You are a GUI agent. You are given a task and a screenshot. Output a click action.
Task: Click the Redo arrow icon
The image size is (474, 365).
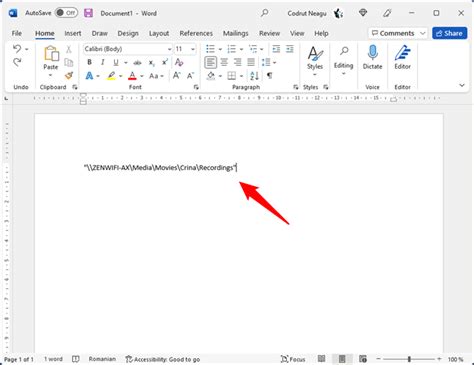(x=17, y=62)
